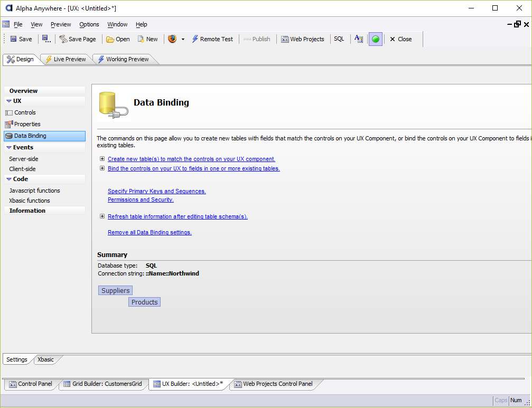Open the browser selection dropdown arrow
Image resolution: width=532 pixels, height=408 pixels.
pyautogui.click(x=183, y=39)
